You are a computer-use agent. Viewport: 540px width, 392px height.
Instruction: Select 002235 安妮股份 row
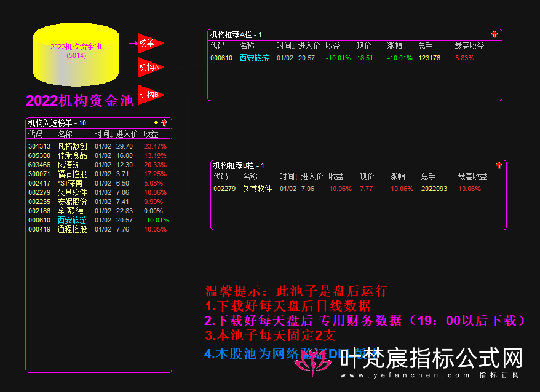[x=98, y=202]
